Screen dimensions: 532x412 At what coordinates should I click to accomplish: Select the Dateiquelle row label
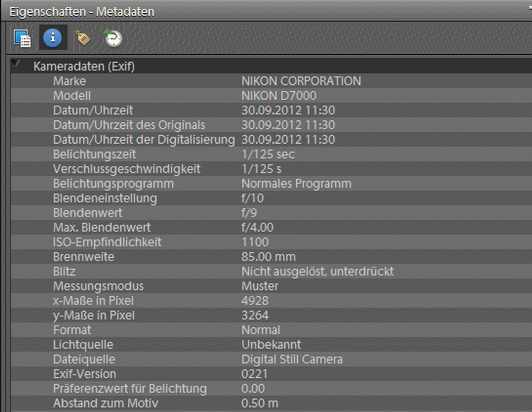pos(84,359)
